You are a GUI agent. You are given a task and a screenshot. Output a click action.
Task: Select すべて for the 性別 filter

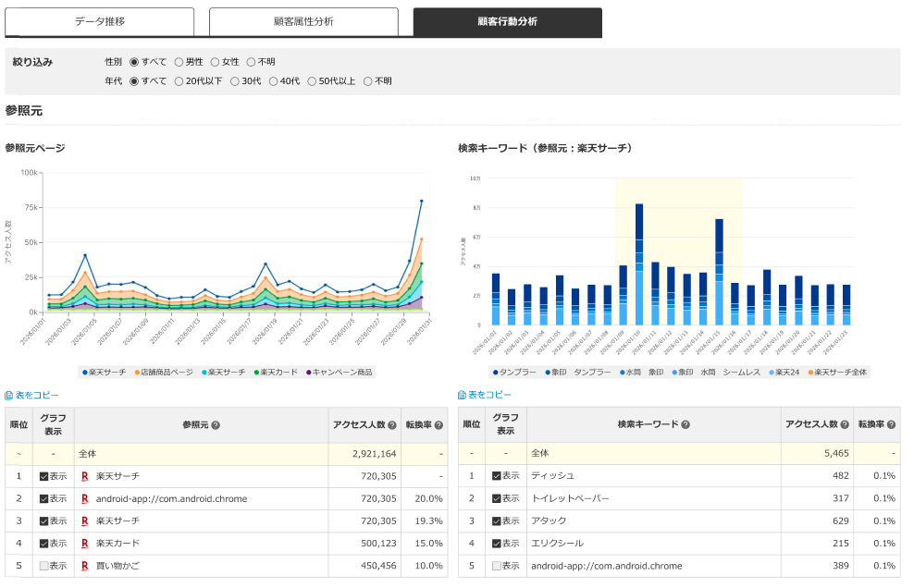(x=134, y=62)
